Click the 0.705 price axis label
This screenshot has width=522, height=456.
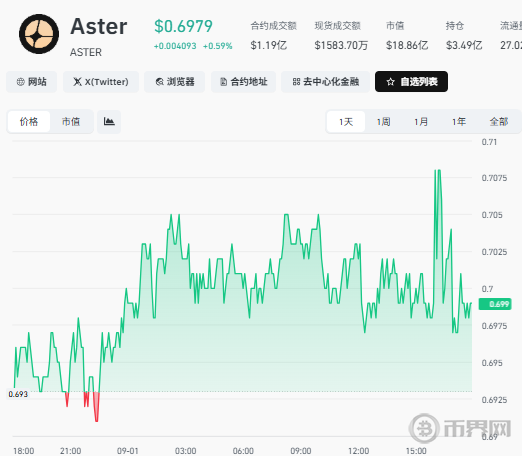[x=492, y=215]
